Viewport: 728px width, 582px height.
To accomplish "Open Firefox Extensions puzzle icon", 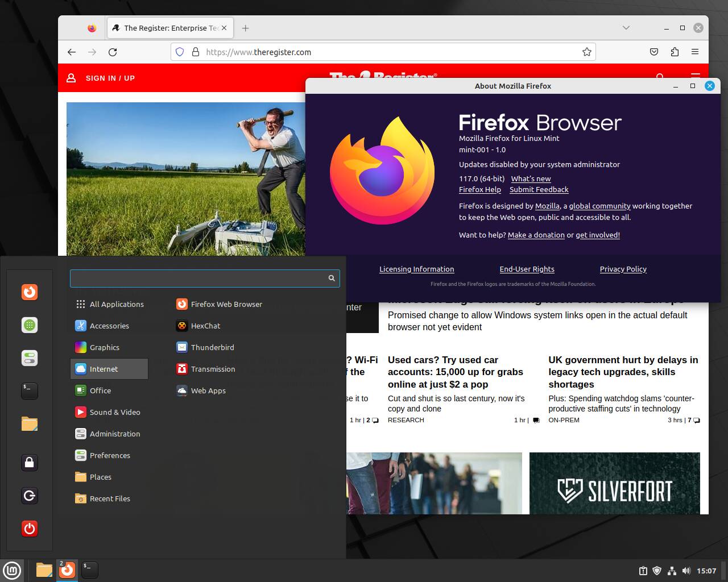I will pos(675,52).
